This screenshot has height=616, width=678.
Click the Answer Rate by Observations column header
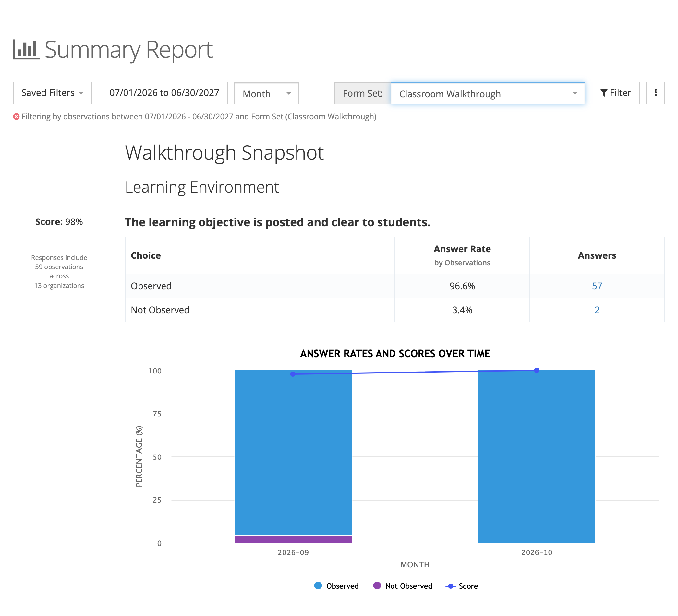462,256
